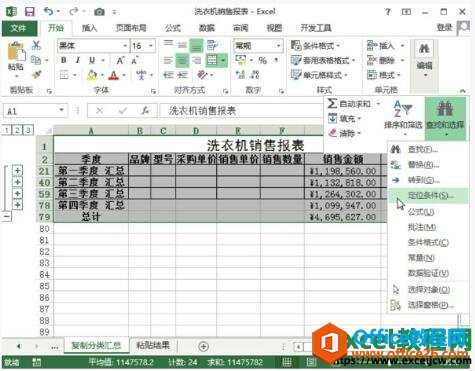Click the macro recording status icon
This screenshot has height=371, width=475.
click(36, 362)
